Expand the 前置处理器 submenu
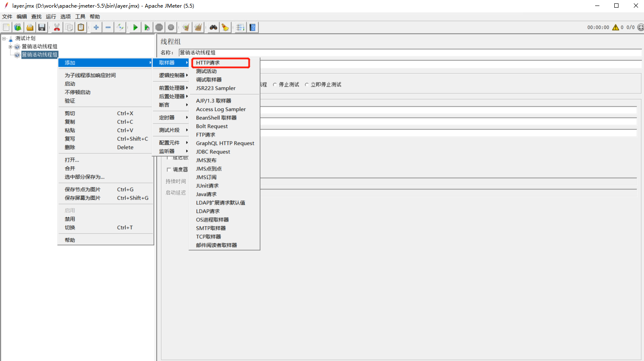 (171, 88)
